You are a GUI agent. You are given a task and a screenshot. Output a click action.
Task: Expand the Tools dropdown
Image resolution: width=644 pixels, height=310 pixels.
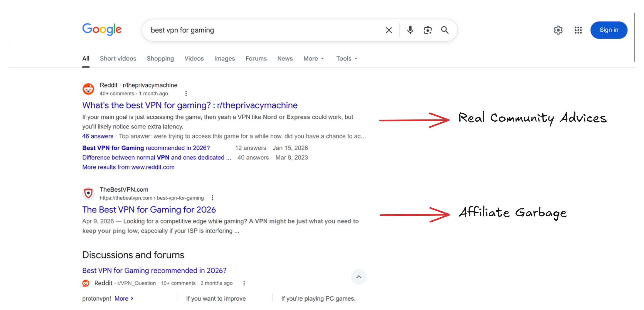[x=346, y=58]
